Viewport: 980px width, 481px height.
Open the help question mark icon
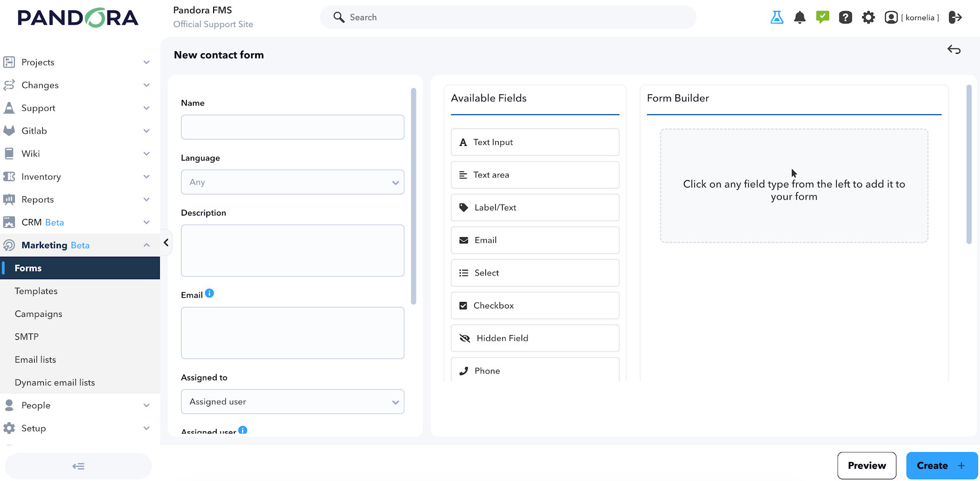click(845, 18)
